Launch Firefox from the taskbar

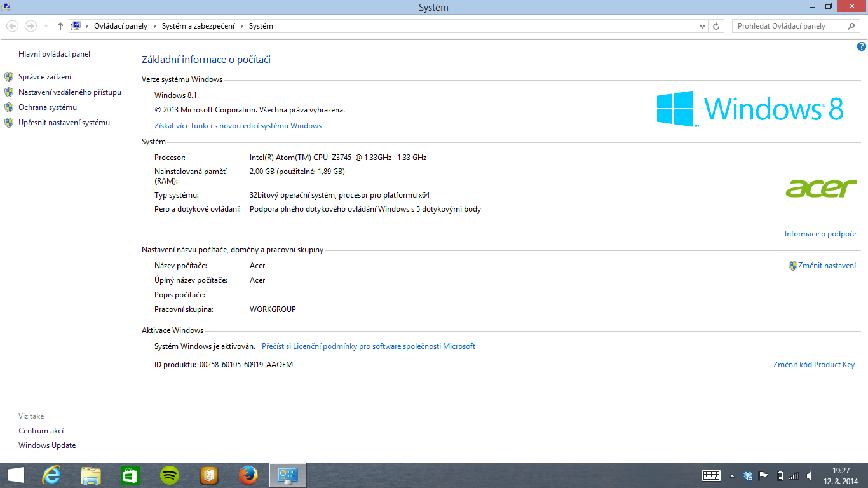[248, 475]
